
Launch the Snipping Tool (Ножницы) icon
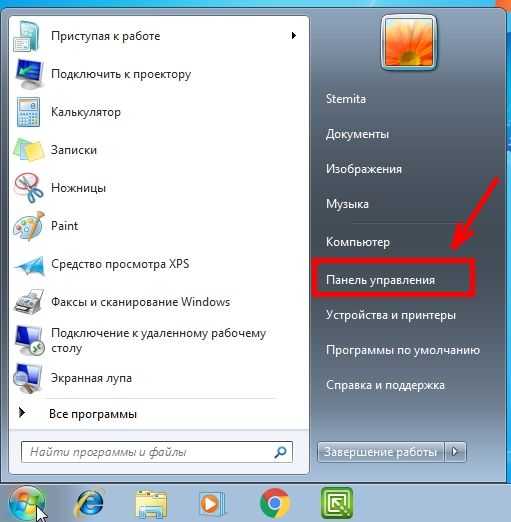coord(28,188)
